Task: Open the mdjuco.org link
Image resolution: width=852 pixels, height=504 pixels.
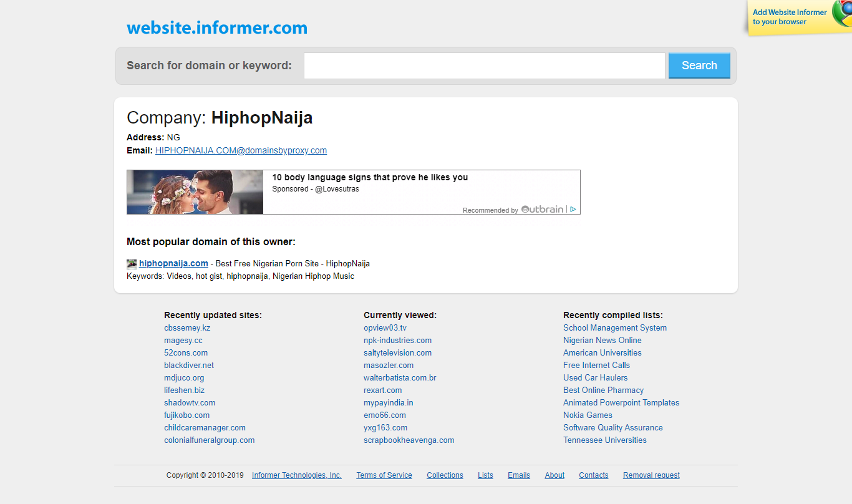Action: (x=184, y=377)
